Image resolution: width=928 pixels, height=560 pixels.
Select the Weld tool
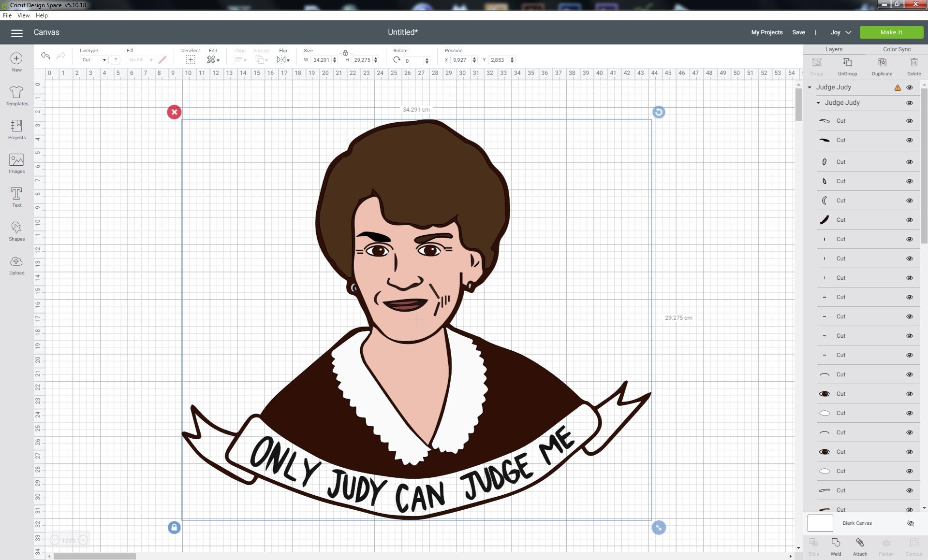(835, 546)
